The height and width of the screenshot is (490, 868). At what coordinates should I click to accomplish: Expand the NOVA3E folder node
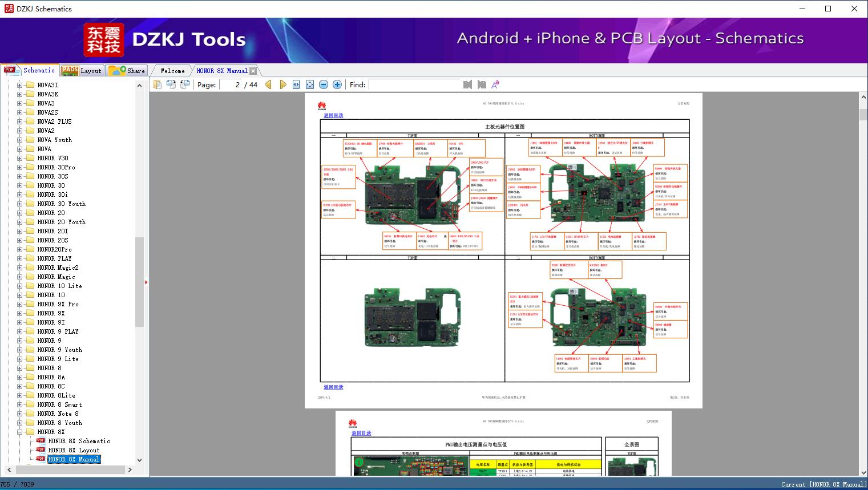[20, 94]
